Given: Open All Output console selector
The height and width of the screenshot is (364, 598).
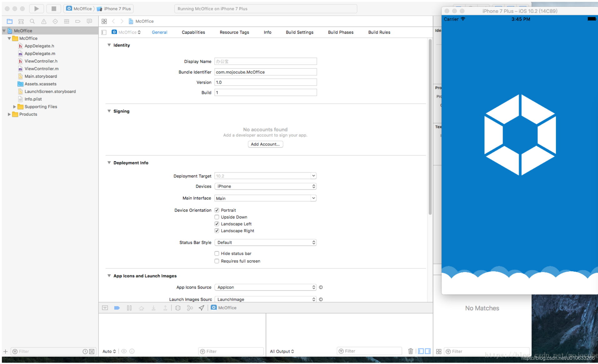Looking at the screenshot, I should pos(282,352).
